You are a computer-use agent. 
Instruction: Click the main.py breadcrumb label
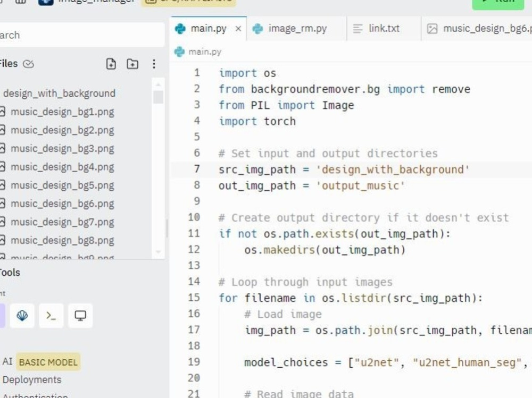[x=205, y=52]
